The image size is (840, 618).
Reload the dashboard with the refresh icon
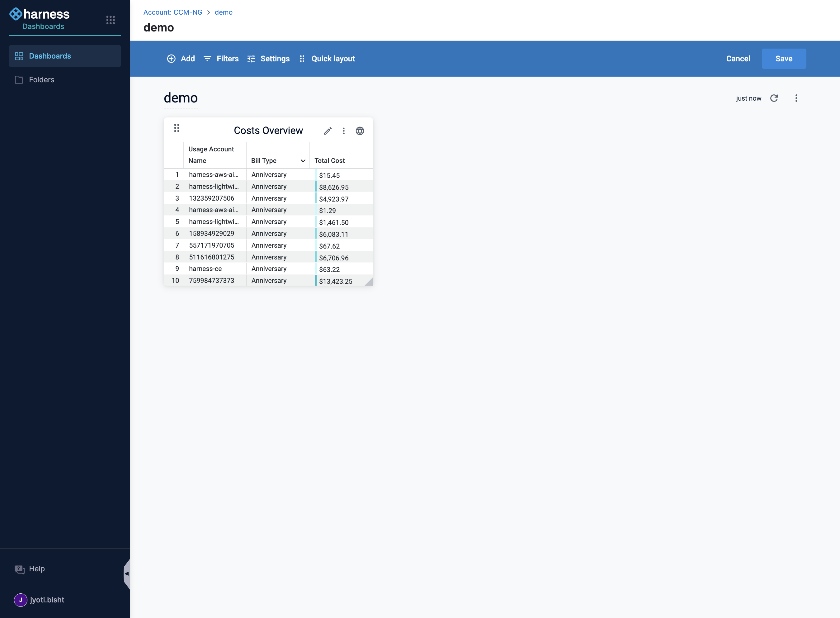click(x=774, y=98)
